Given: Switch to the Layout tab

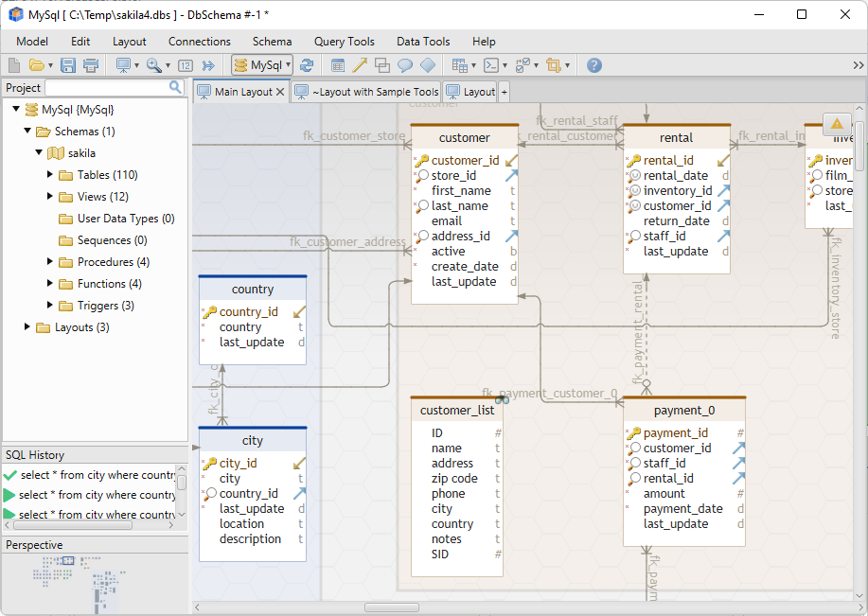Looking at the screenshot, I should tap(470, 92).
